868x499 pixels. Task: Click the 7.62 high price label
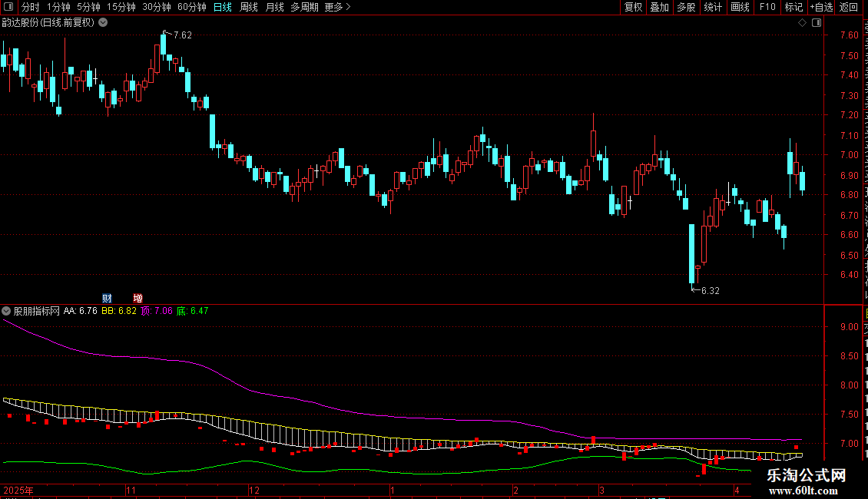coord(182,35)
